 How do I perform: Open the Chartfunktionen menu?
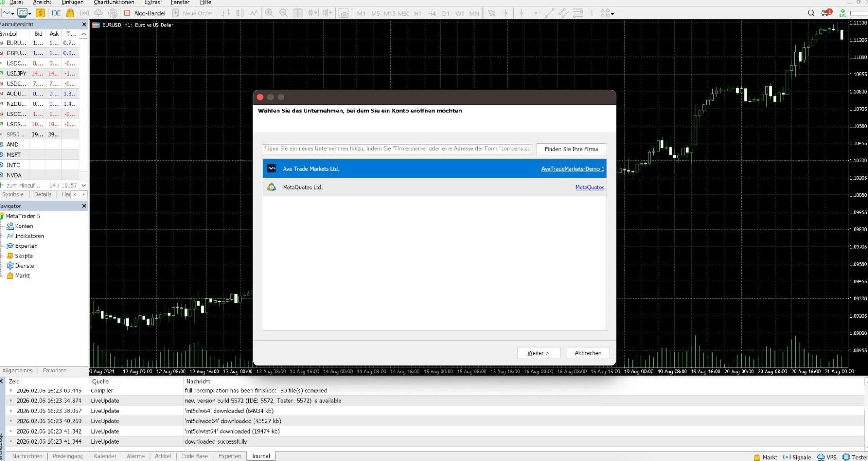(114, 3)
